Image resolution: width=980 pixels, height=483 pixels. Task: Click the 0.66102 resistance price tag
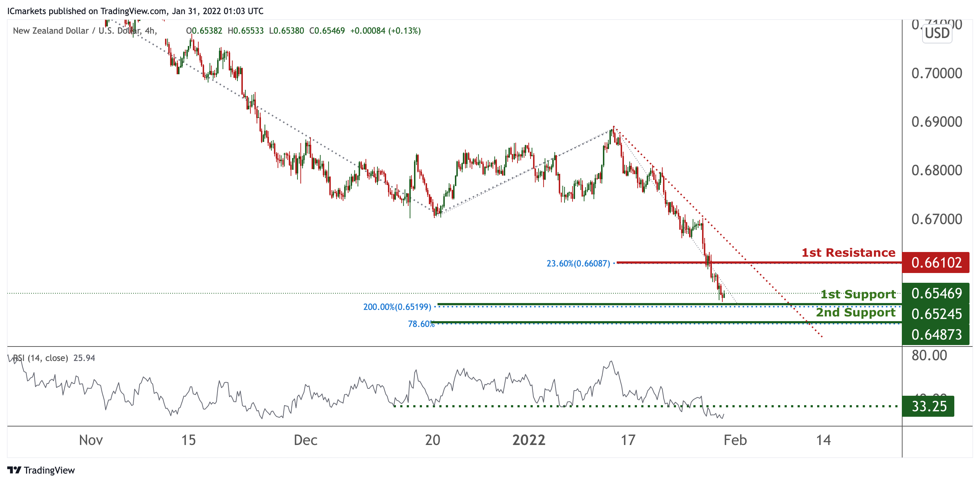pos(936,262)
